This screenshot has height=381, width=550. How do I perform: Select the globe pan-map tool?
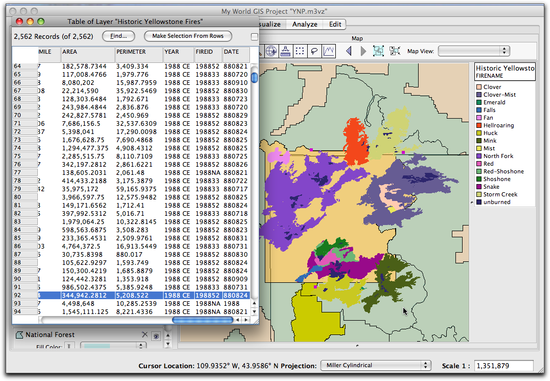click(271, 51)
